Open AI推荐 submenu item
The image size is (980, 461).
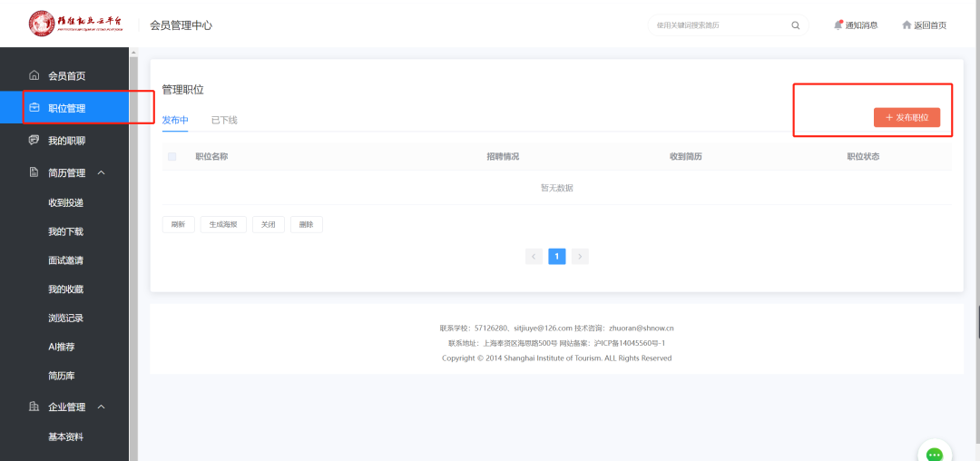pos(62,347)
